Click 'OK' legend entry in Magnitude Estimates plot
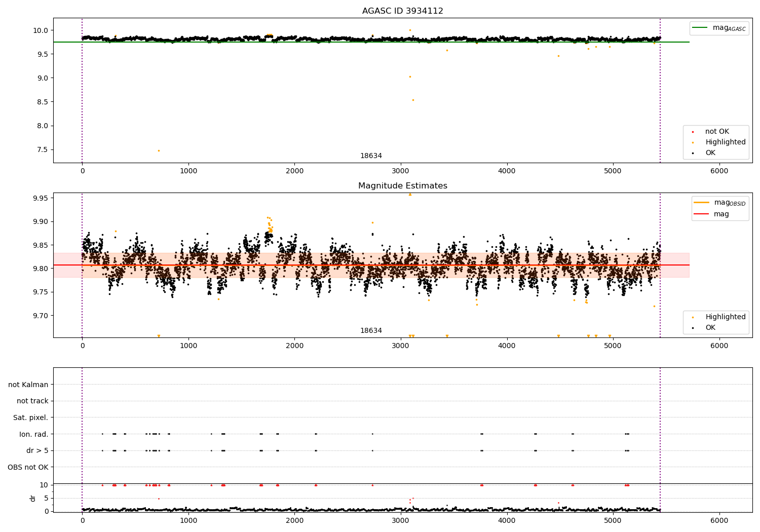This screenshot has width=760, height=532. point(710,328)
